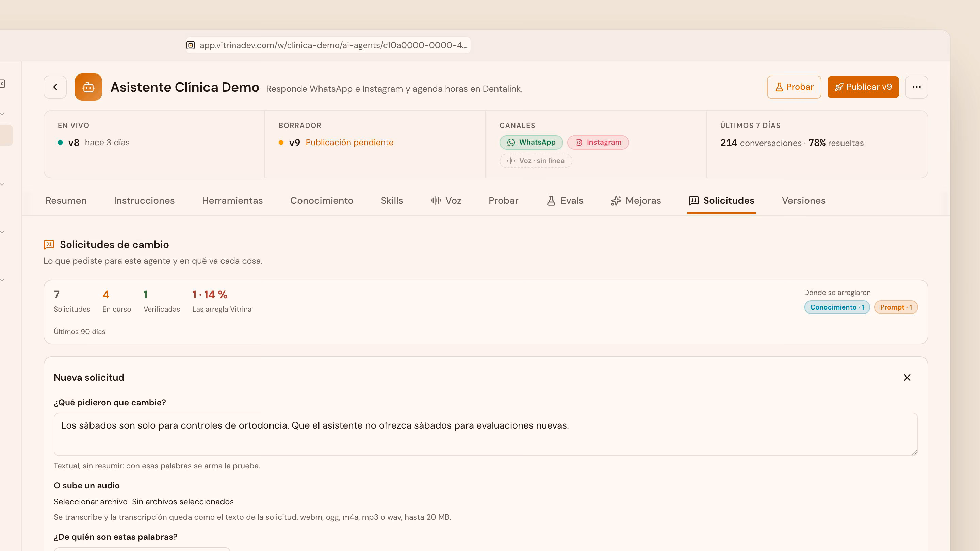Open the Probar tab
Screen dimensions: 980x551
(x=503, y=200)
